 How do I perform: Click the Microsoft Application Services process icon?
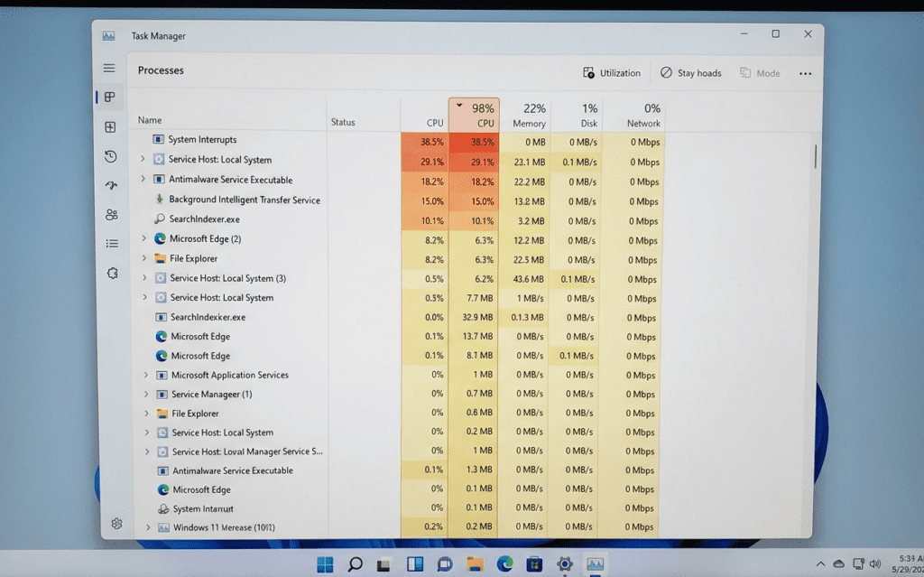tap(162, 376)
